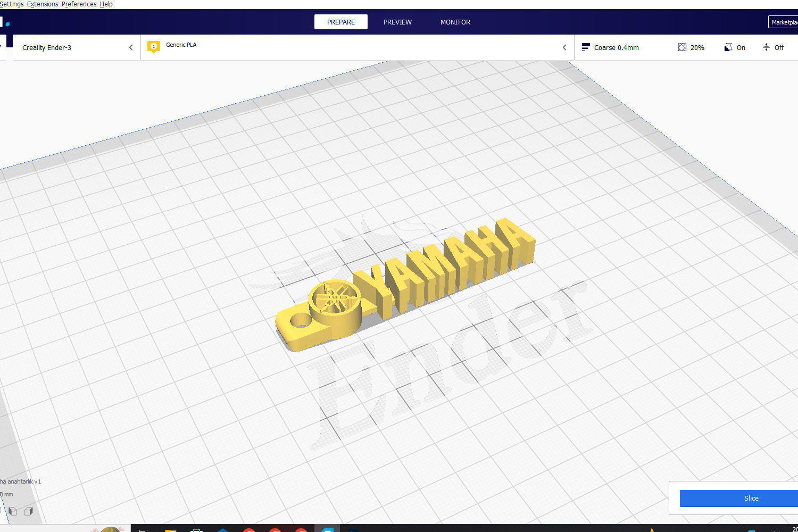This screenshot has width=798, height=532.
Task: Slice the model with the Slice button
Action: click(739, 498)
